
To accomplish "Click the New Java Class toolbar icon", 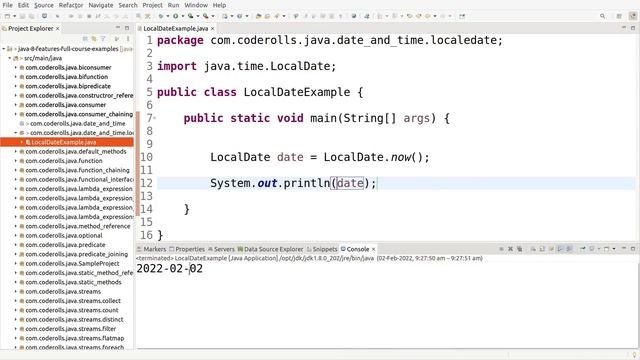I will pyautogui.click(x=240, y=16).
